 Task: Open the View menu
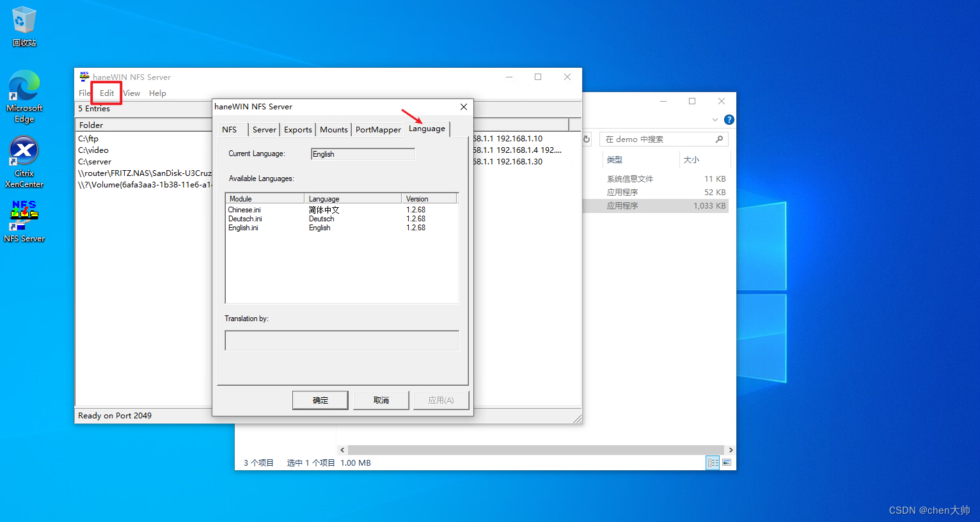coord(132,93)
